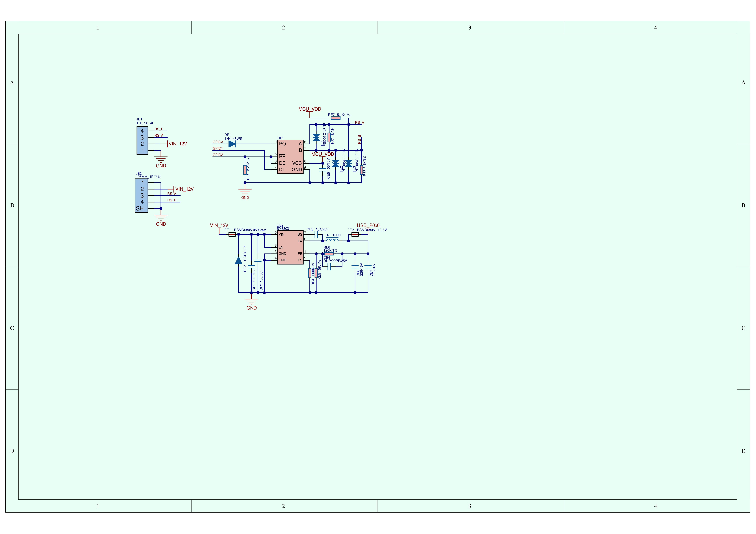
Task: Select the TE3 TVS diode symbol
Action: (348, 163)
